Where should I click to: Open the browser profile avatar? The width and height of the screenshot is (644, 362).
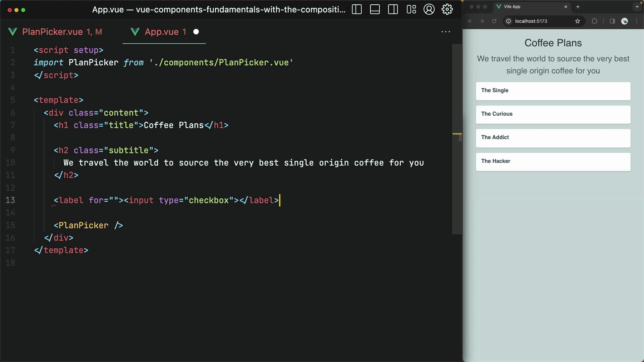pyautogui.click(x=625, y=21)
